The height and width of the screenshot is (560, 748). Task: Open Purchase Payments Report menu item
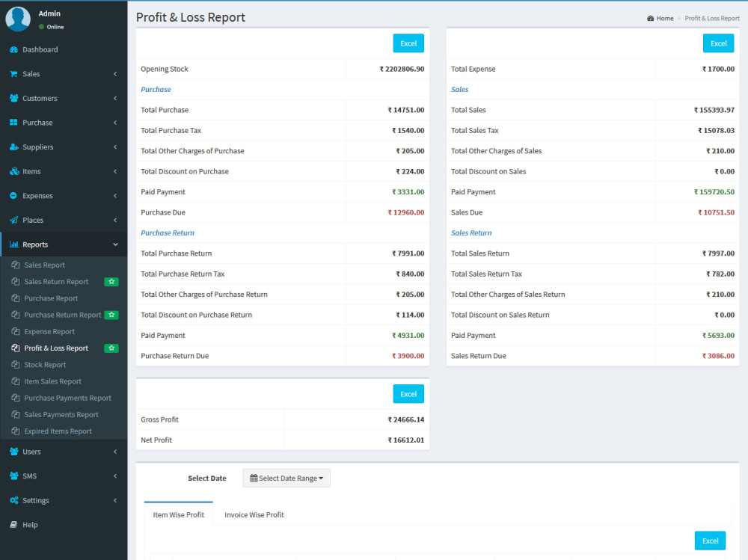(68, 399)
